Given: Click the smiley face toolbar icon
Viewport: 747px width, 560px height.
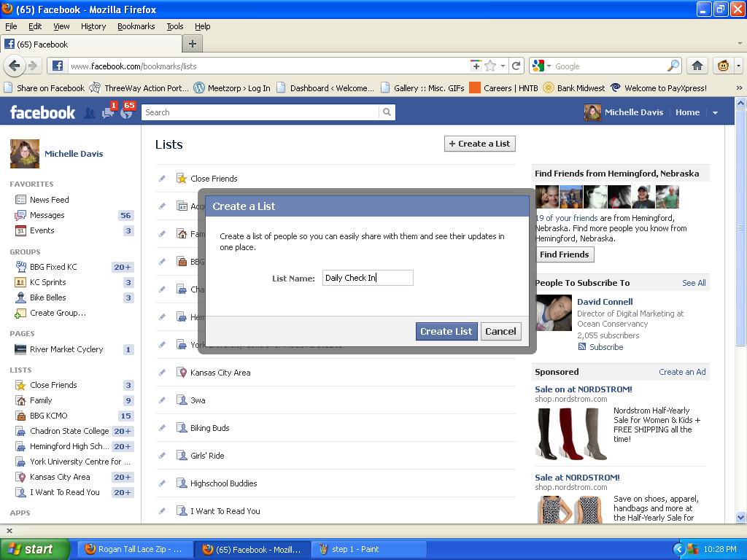Looking at the screenshot, I should coord(723,66).
